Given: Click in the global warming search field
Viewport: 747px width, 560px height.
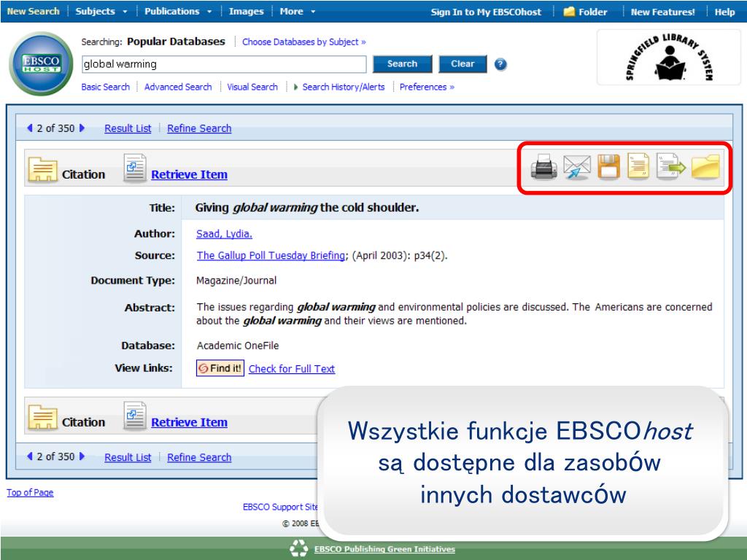Looking at the screenshot, I should tap(224, 64).
